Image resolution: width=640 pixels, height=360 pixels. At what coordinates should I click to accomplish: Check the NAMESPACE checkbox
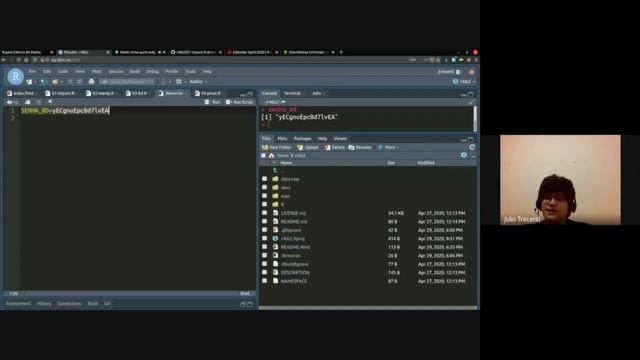click(264, 281)
